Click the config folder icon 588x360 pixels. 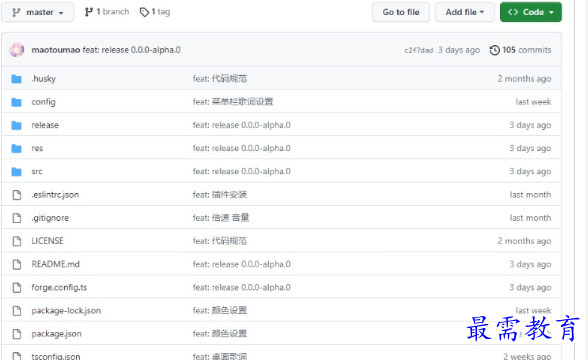tap(16, 102)
